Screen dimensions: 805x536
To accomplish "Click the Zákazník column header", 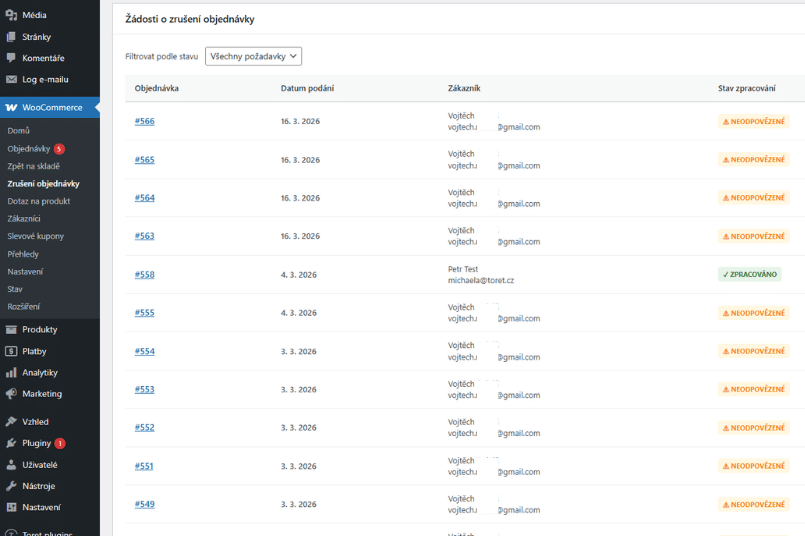I will coord(464,88).
